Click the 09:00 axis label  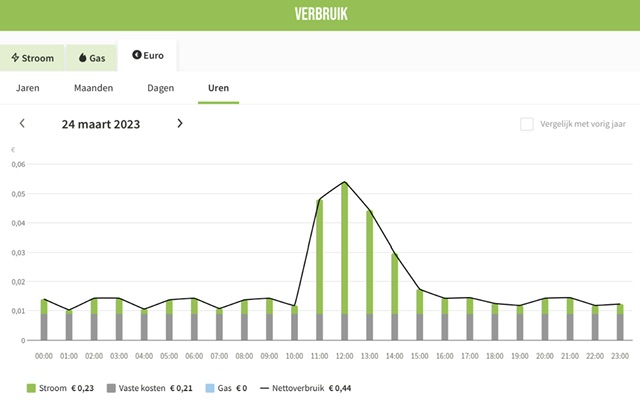click(x=269, y=356)
